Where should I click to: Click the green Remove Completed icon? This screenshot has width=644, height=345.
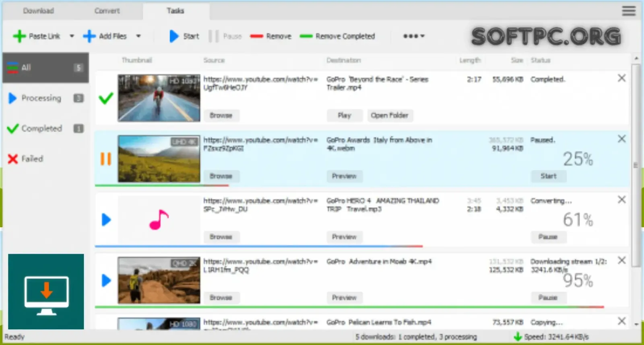coord(306,36)
